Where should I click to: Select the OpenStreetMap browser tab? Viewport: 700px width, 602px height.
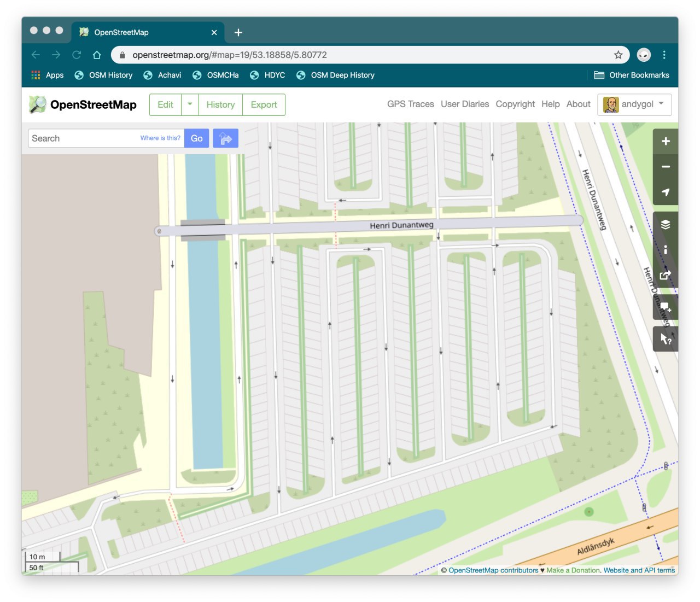pyautogui.click(x=148, y=32)
